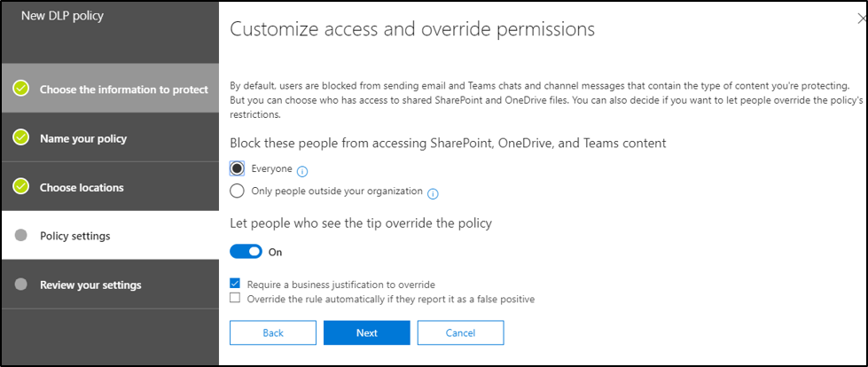This screenshot has height=367, width=868.
Task: Proceed with the Next button
Action: click(366, 332)
